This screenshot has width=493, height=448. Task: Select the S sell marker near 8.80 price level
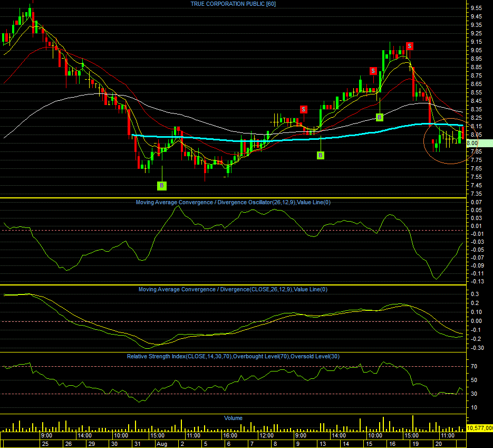tap(373, 71)
